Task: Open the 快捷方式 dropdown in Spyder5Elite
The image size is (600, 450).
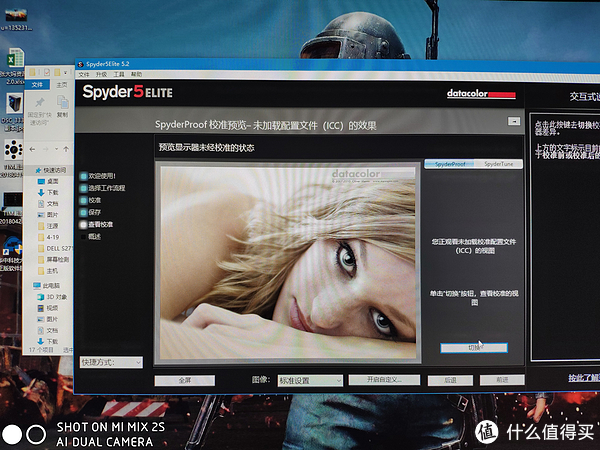Action: 111,362
